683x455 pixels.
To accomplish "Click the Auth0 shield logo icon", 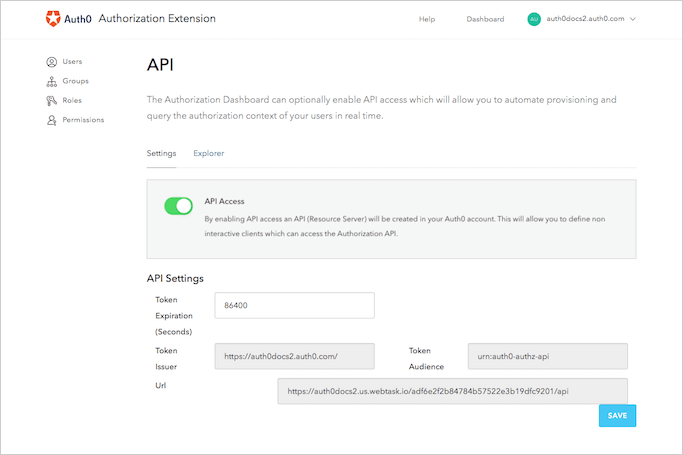I will click(53, 19).
